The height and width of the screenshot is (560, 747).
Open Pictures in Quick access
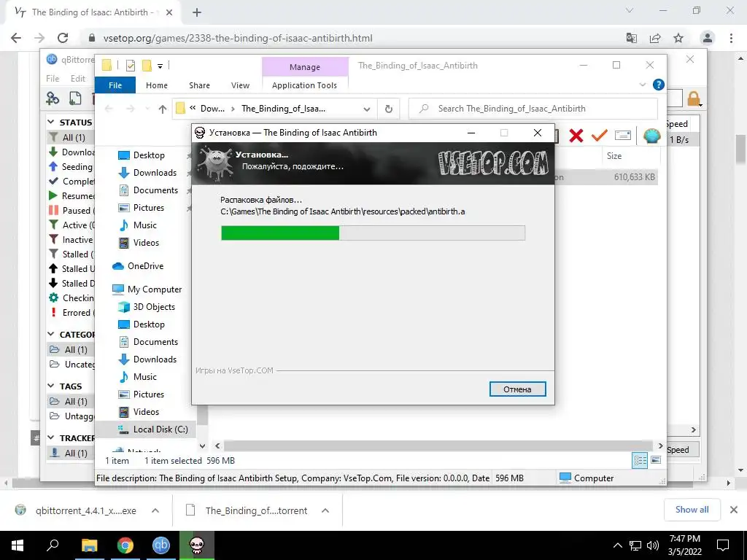(x=149, y=208)
